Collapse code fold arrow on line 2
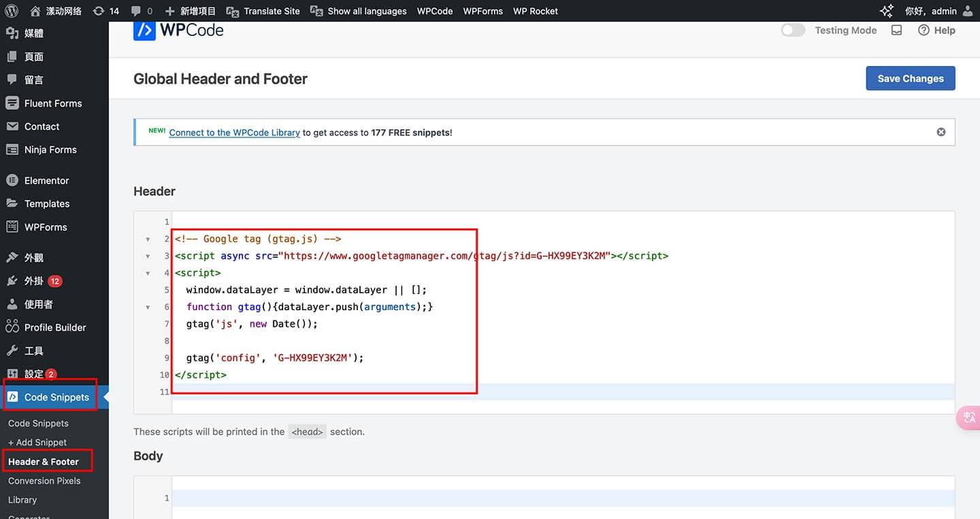This screenshot has width=980, height=519. 148,239
